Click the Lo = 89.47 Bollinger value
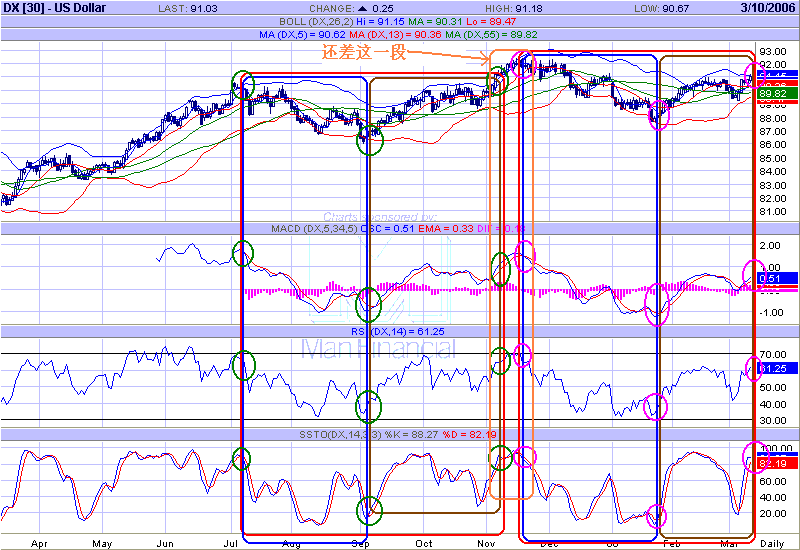Screen dimensions: 800x550 point(491,22)
